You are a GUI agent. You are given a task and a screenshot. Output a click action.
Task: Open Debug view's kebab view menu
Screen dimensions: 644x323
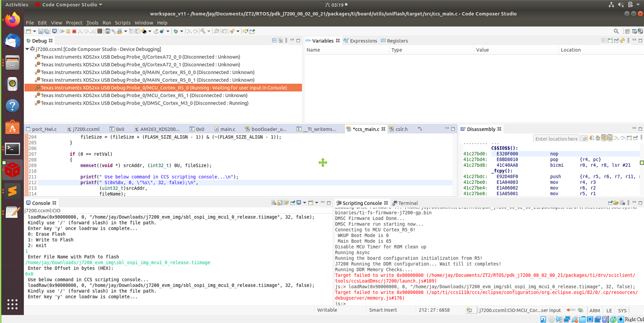(287, 41)
